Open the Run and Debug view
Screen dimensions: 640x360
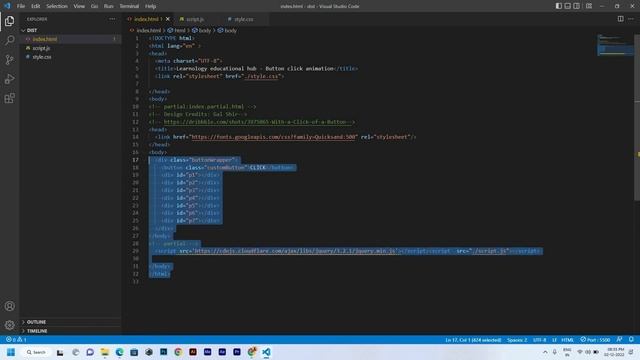tap(9, 79)
